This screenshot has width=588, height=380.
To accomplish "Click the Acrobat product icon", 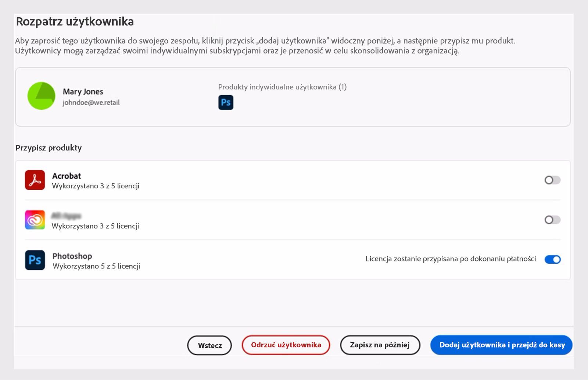I will (35, 180).
